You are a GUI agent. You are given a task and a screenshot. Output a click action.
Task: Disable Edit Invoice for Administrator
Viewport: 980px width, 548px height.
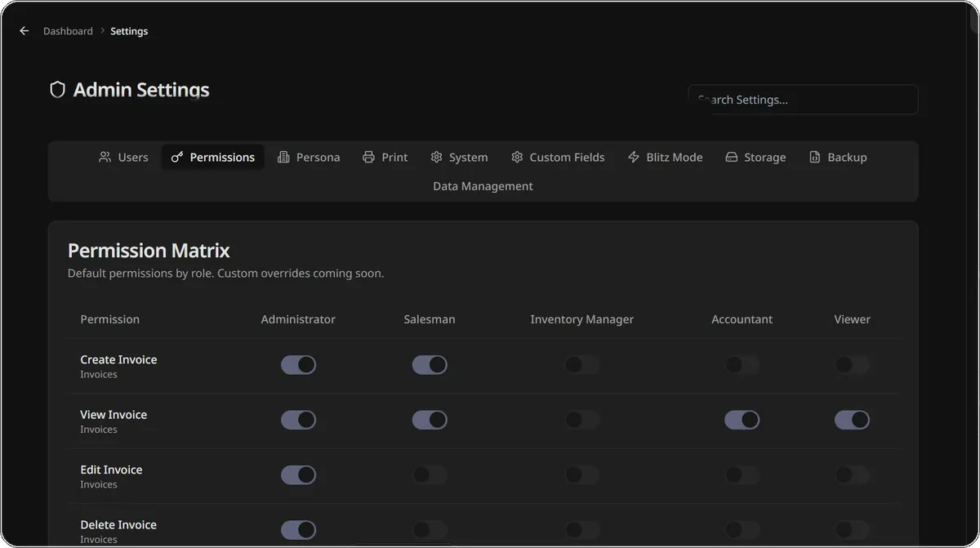[x=298, y=474]
